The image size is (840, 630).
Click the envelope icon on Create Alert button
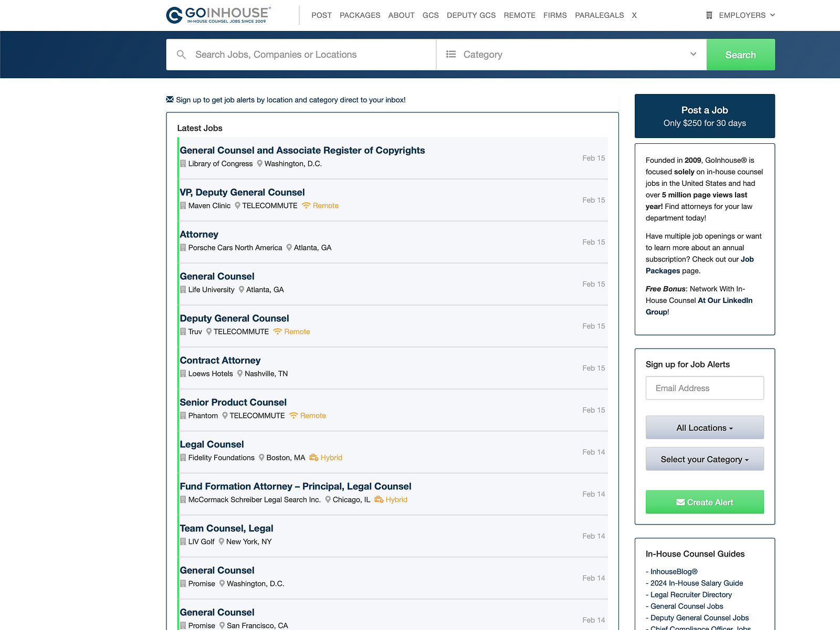point(680,502)
